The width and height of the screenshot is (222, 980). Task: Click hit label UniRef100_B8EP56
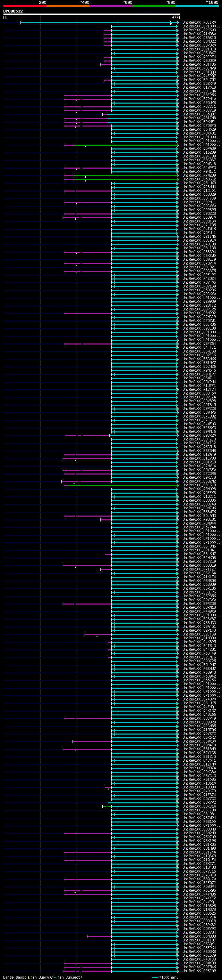[199, 95]
